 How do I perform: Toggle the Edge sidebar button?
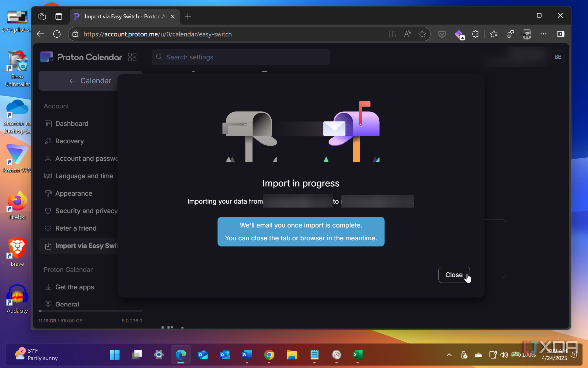pos(560,34)
